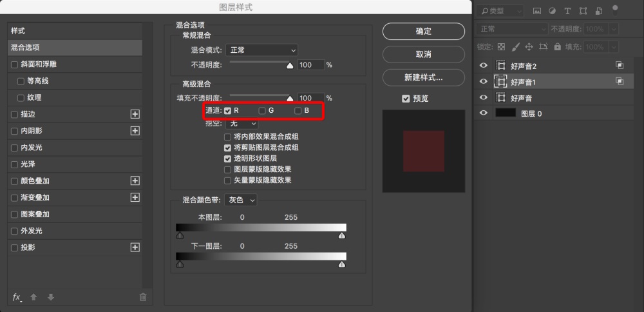
Task: Enable the G channel checkbox
Action: pyautogui.click(x=262, y=111)
